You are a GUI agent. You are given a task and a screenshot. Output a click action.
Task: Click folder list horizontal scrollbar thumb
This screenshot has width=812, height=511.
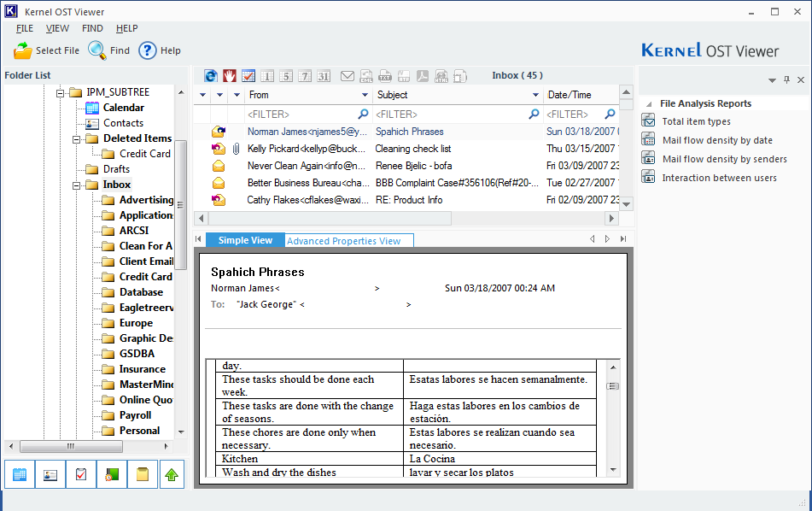(71, 446)
